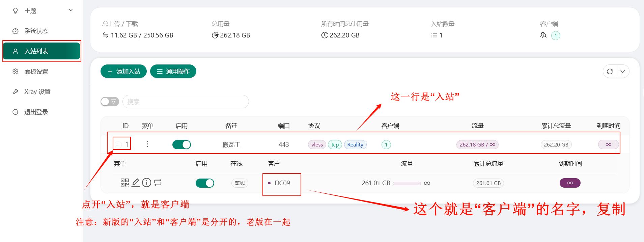Click the client name DC09

coord(282,183)
